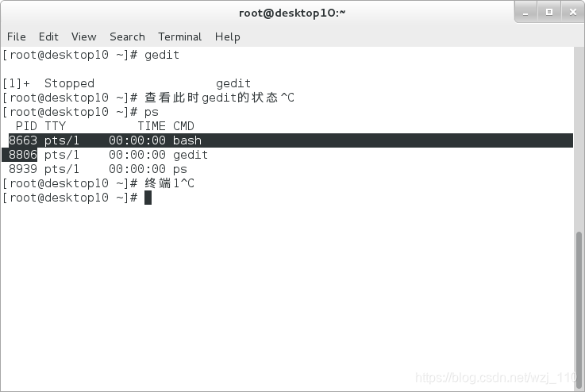Screen dimensions: 585x392
Task: Click the typed ps command text
Action: 152,112
